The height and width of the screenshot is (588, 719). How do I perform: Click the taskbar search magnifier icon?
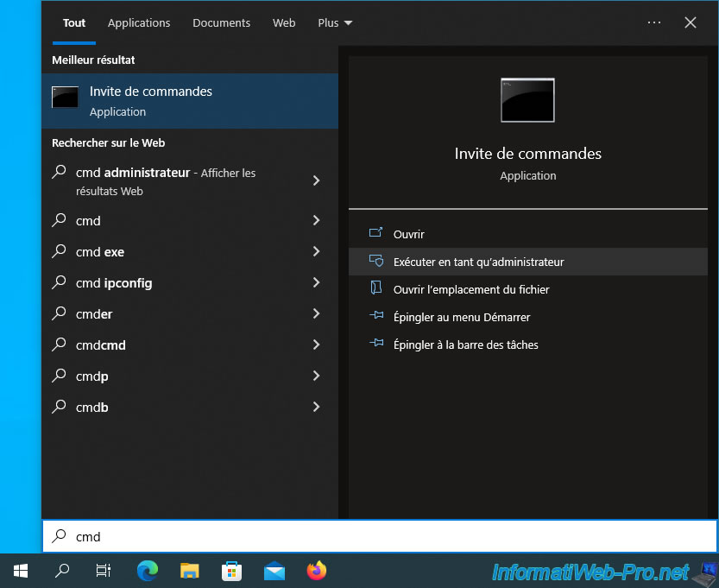(62, 571)
